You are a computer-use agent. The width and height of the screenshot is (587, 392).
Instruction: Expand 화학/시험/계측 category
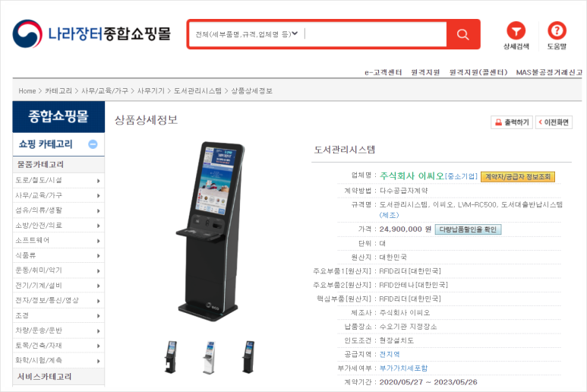click(x=58, y=361)
